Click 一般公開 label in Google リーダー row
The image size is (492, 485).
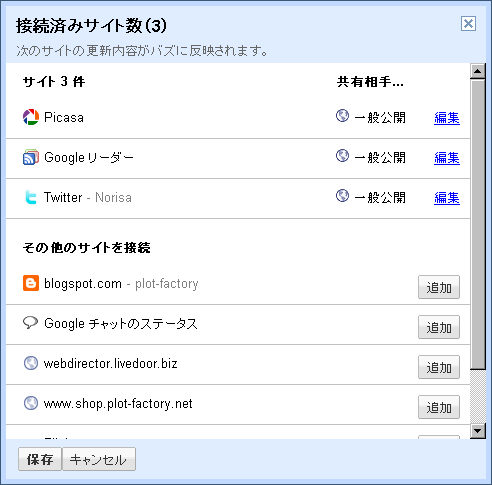(380, 158)
